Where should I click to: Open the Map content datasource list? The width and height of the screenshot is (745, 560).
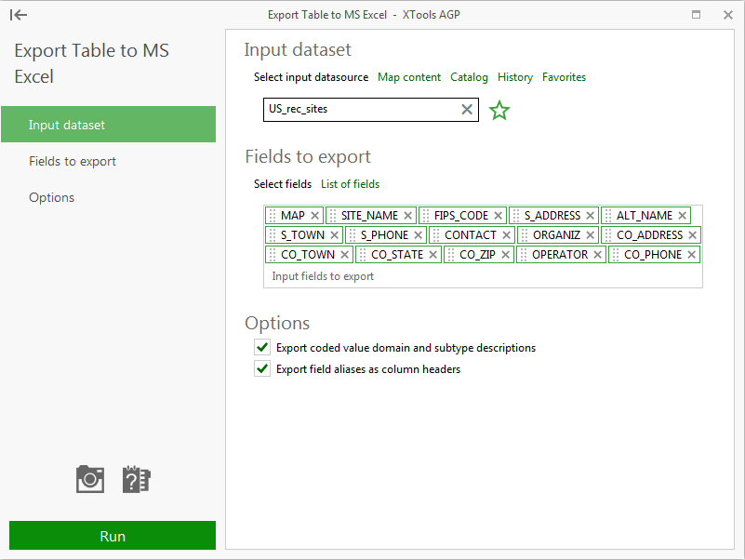click(x=409, y=77)
